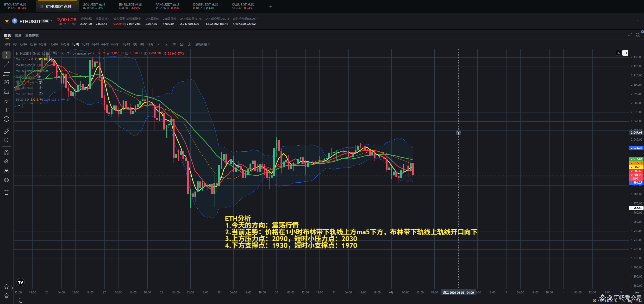This screenshot has height=304, width=644.
Task: Open the Fibonacci and forecasting tools
Action: (6, 92)
